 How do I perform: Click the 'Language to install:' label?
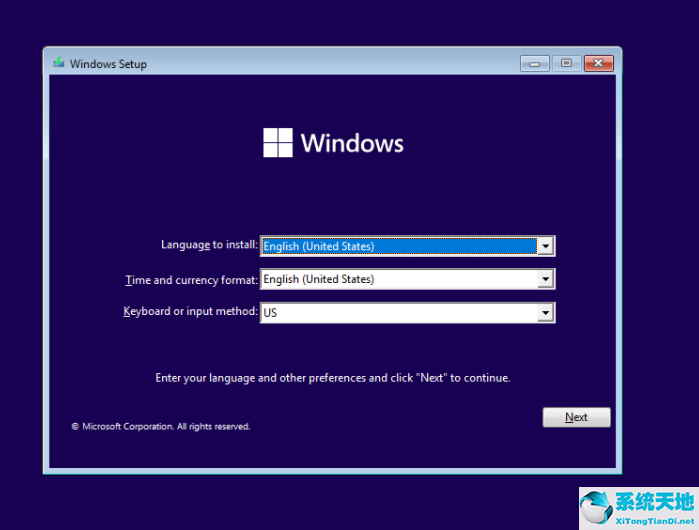pyautogui.click(x=209, y=245)
